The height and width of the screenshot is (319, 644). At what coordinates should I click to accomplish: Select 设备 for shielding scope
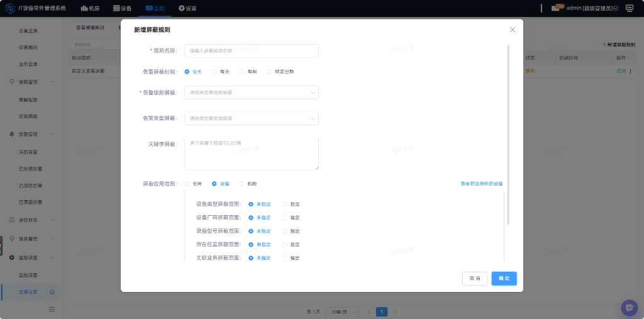coord(221,184)
